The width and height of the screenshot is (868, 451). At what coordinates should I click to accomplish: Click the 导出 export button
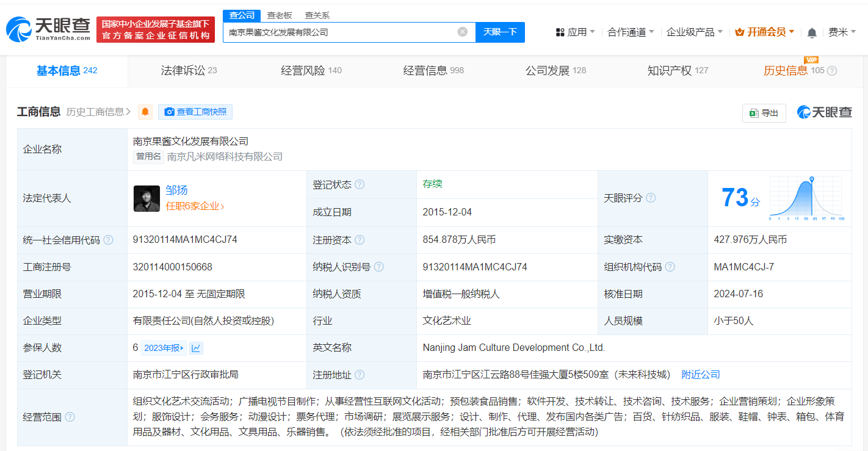[764, 113]
